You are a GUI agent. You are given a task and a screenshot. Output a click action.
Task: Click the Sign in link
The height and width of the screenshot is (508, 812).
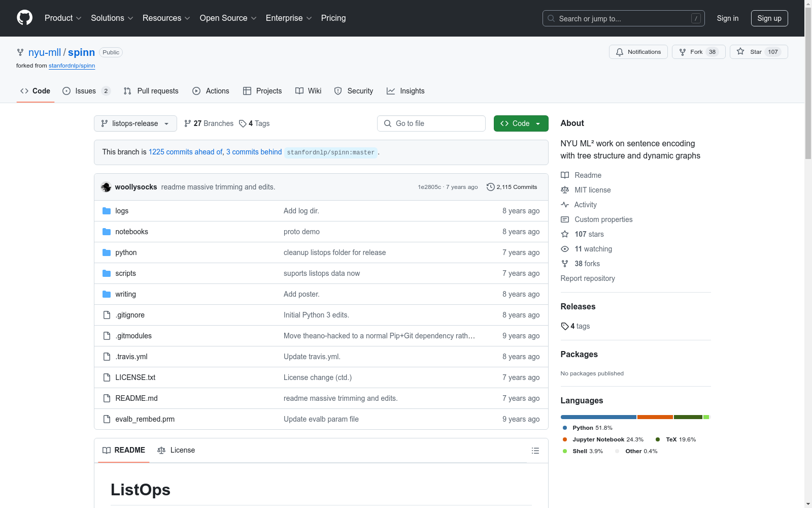click(x=728, y=18)
